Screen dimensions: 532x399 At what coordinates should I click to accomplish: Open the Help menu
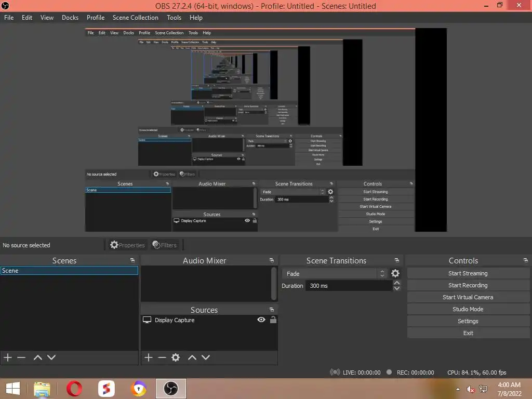[x=196, y=18]
